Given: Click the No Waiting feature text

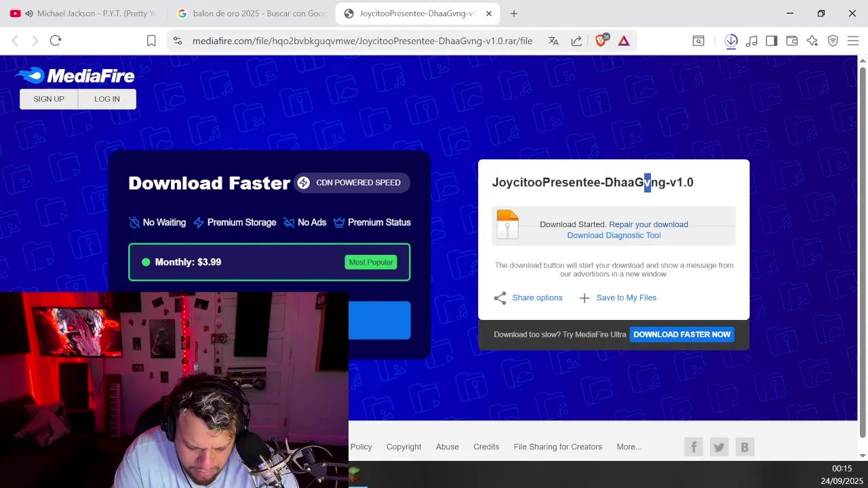Looking at the screenshot, I should tap(164, 222).
